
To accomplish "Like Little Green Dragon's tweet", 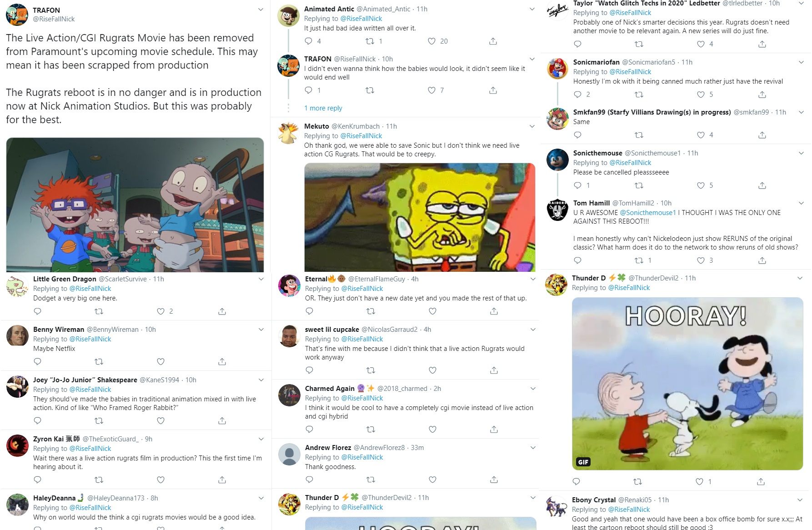I will point(160,311).
